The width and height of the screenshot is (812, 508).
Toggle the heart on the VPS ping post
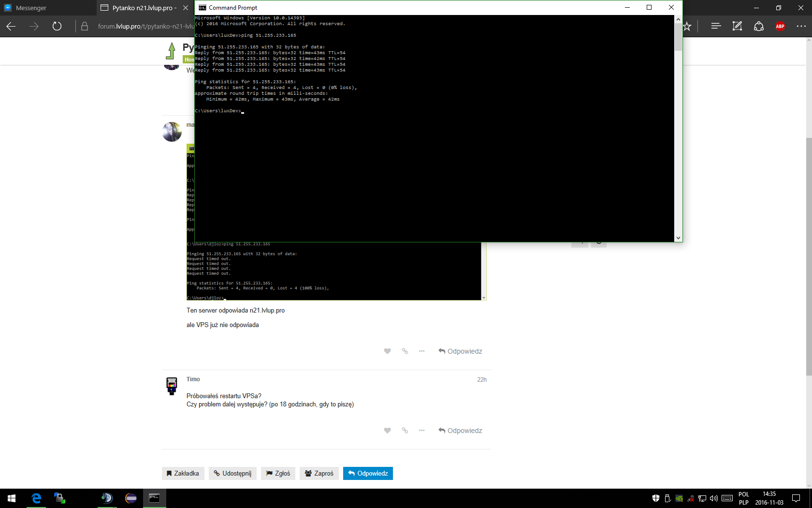click(x=387, y=351)
